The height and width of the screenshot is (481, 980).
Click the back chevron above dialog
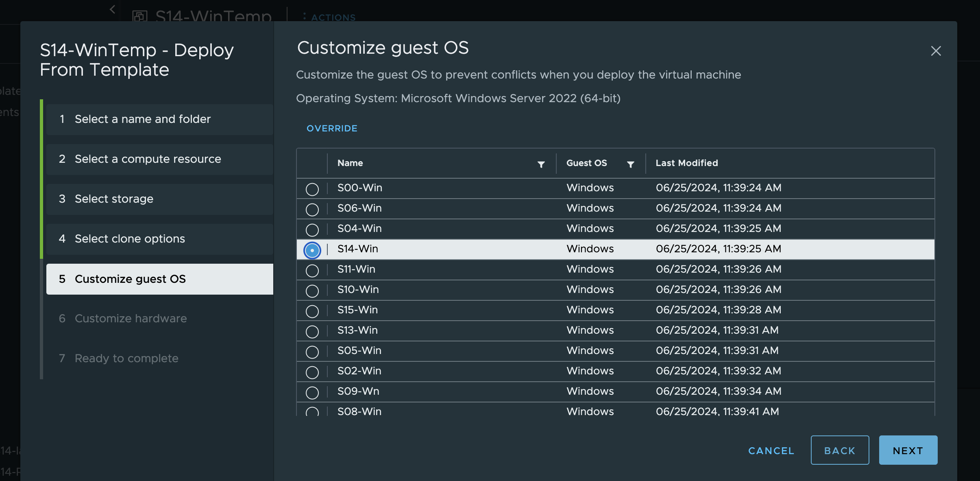[113, 9]
